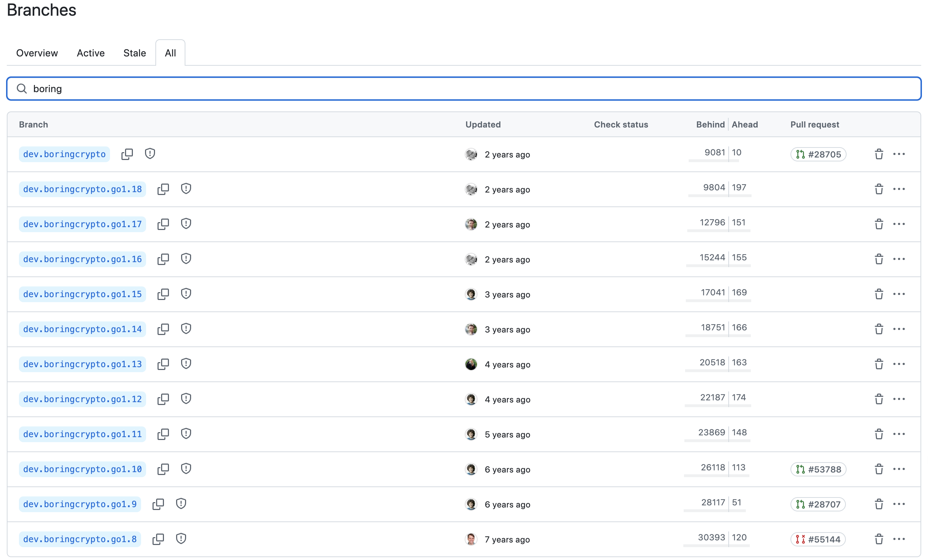Viewport: 928px width, 560px height.
Task: Open more actions menu for dev.boringcrypto.go1.15
Action: click(x=899, y=294)
